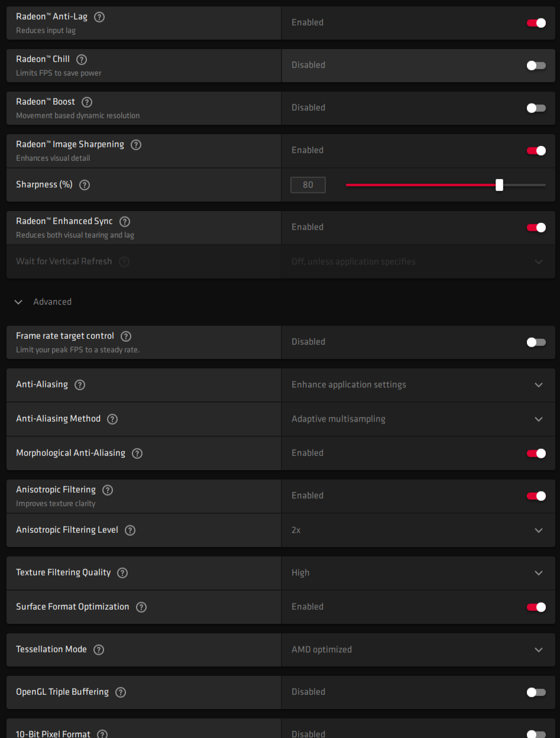
Task: Enable OpenGL Triple Buffering switch
Action: pos(536,692)
